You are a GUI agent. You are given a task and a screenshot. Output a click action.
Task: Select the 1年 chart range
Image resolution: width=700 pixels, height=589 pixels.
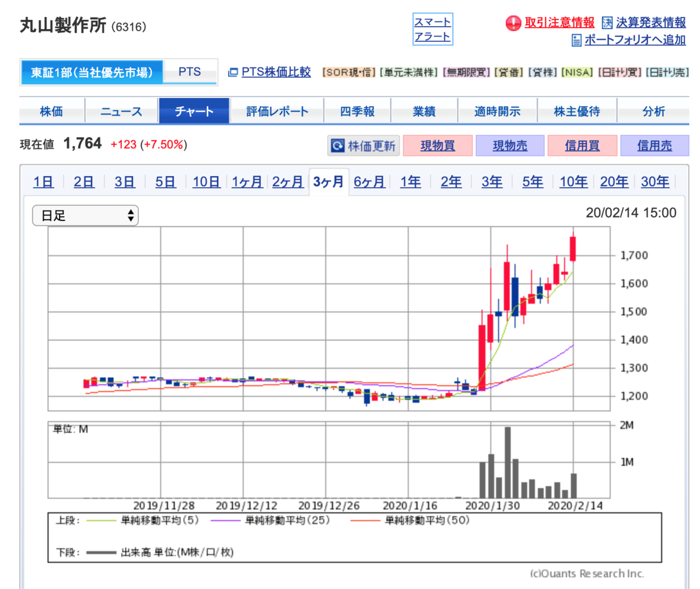411,182
